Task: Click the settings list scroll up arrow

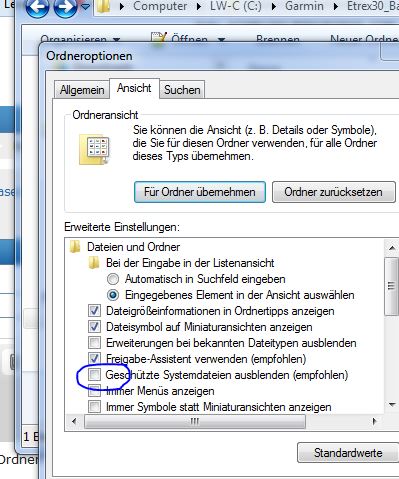Action: [392, 248]
